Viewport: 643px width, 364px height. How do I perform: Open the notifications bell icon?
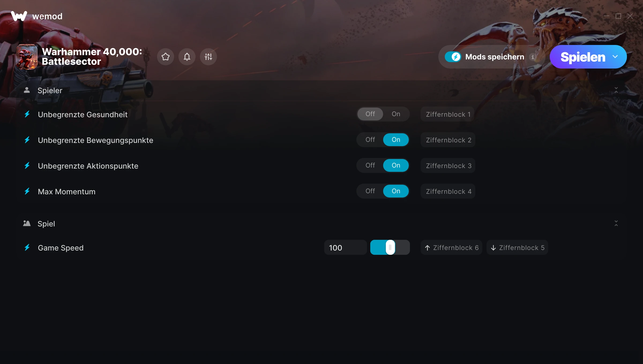(x=187, y=57)
